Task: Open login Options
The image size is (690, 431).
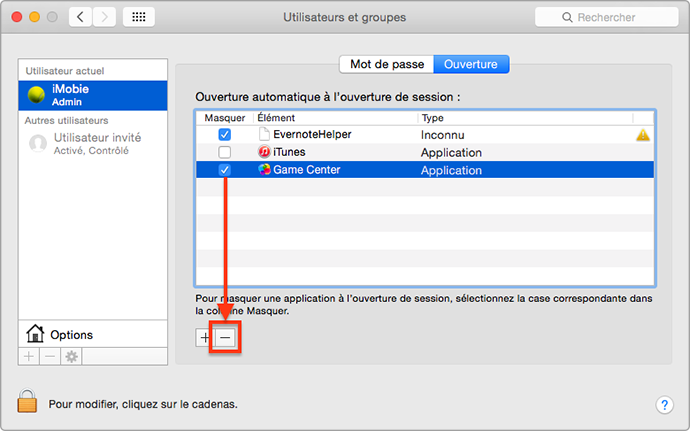Action: (93, 335)
